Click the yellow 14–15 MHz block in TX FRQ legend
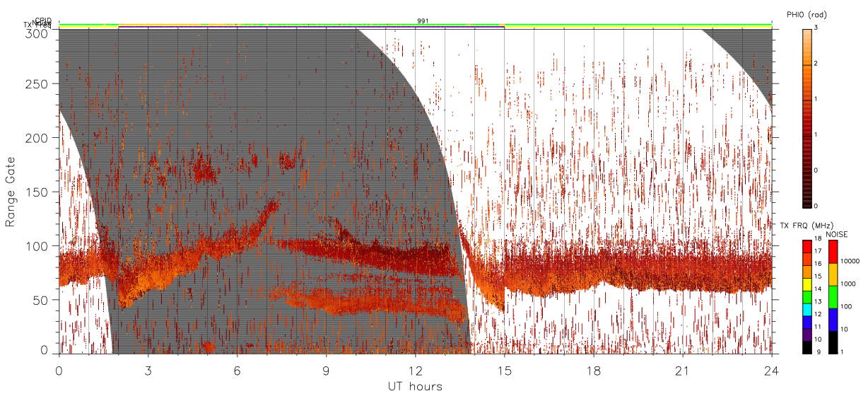The width and height of the screenshot is (868, 401). [807, 284]
